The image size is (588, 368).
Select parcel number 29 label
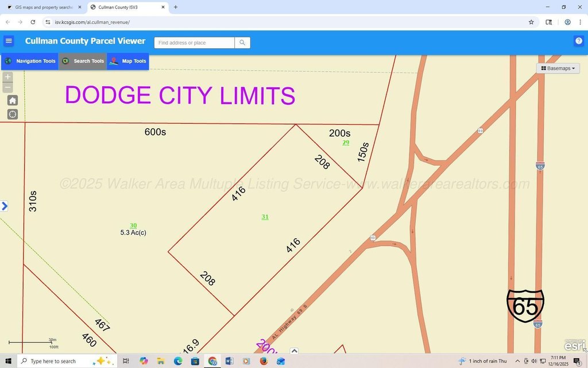(346, 143)
